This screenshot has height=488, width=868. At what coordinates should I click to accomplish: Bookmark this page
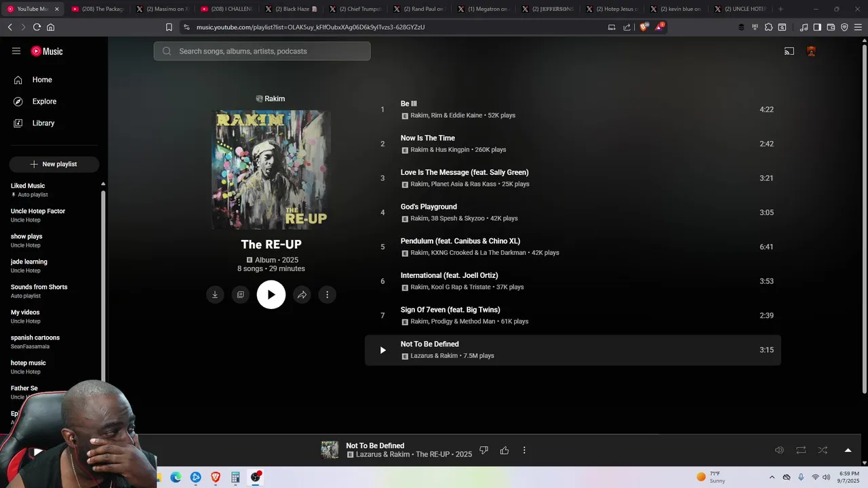pyautogui.click(x=169, y=27)
